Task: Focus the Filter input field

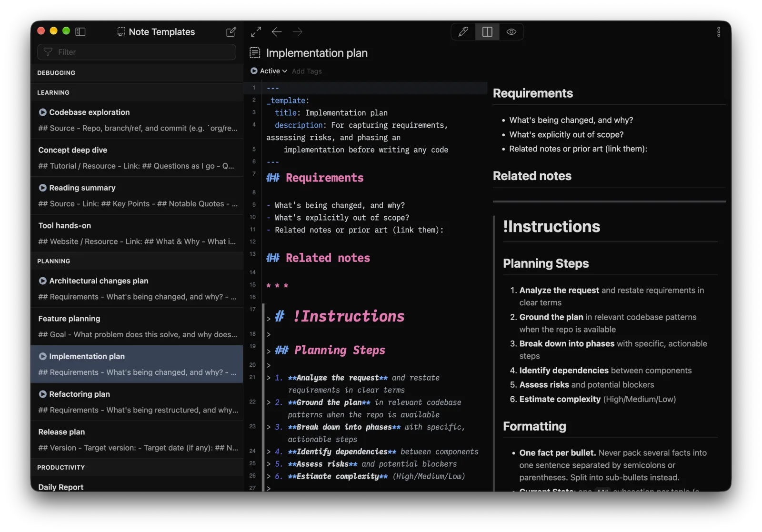Action: point(137,52)
